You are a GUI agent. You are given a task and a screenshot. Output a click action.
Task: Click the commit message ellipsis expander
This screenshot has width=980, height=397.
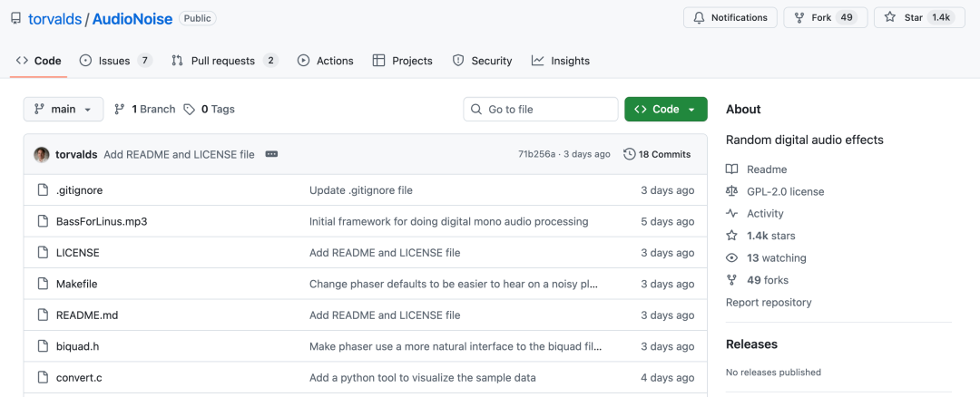click(271, 154)
